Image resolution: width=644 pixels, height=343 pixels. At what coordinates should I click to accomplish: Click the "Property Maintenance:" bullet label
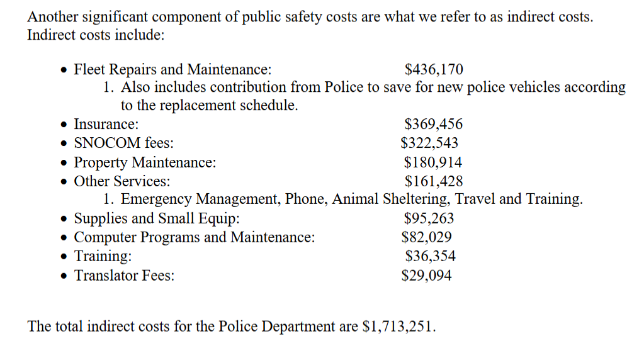(145, 162)
